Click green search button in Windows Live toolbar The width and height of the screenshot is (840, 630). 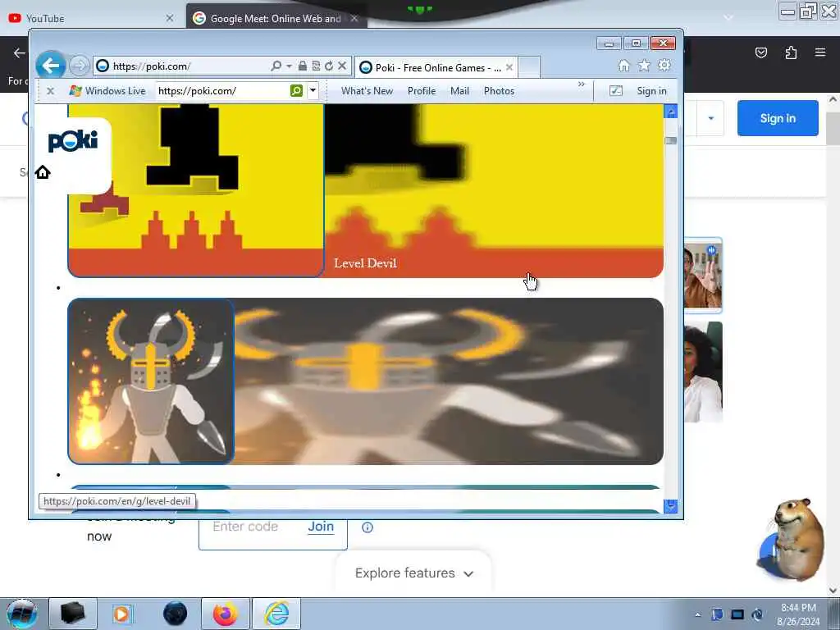tap(296, 91)
